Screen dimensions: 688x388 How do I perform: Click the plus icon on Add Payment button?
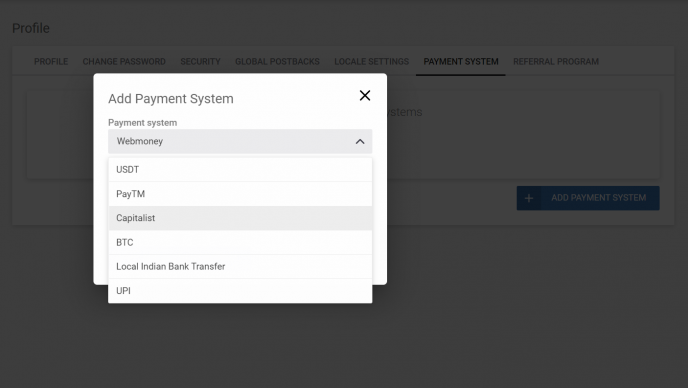click(529, 198)
